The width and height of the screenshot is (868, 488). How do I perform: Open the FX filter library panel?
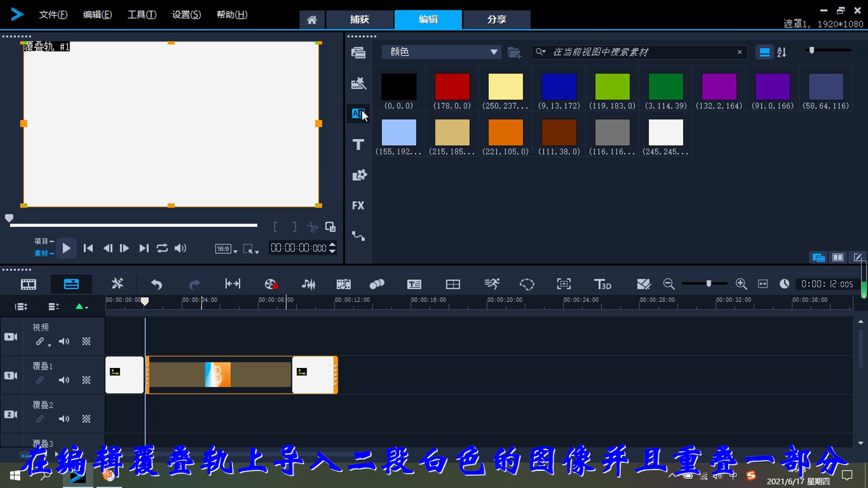pos(358,205)
